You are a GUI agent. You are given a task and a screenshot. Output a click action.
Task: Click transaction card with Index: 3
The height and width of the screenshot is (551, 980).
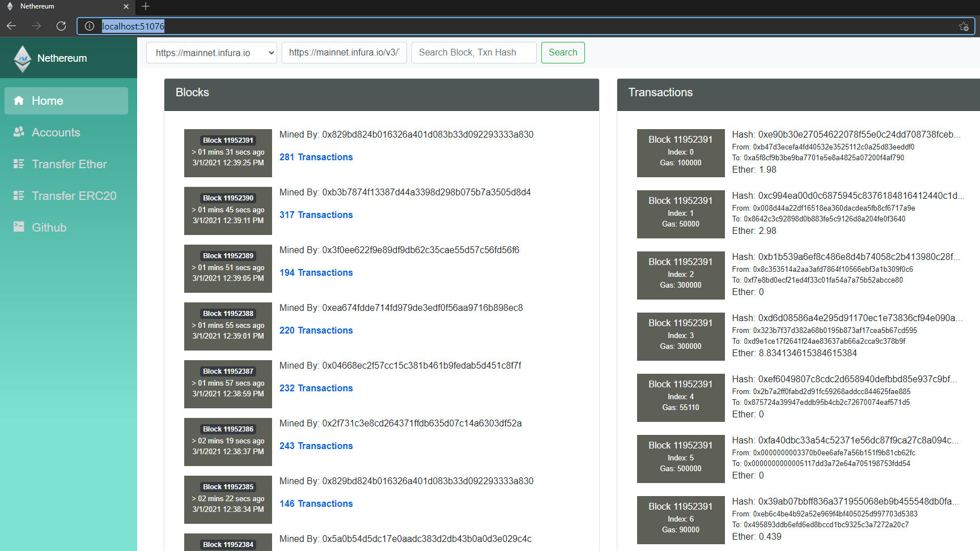pos(681,336)
